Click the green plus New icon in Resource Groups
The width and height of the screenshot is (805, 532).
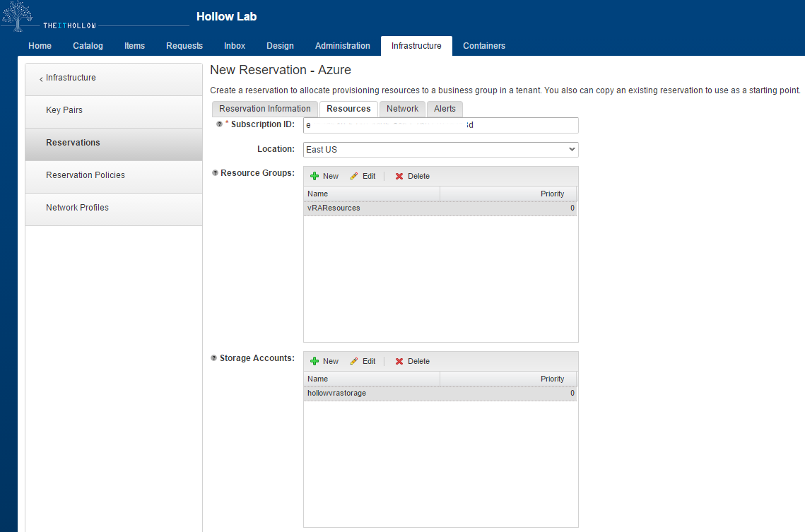pyautogui.click(x=315, y=176)
